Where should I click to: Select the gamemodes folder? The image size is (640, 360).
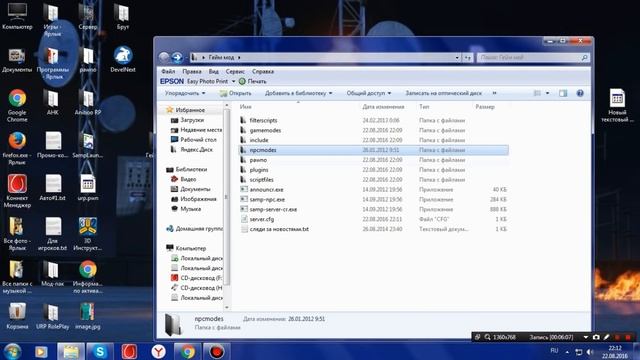265,130
